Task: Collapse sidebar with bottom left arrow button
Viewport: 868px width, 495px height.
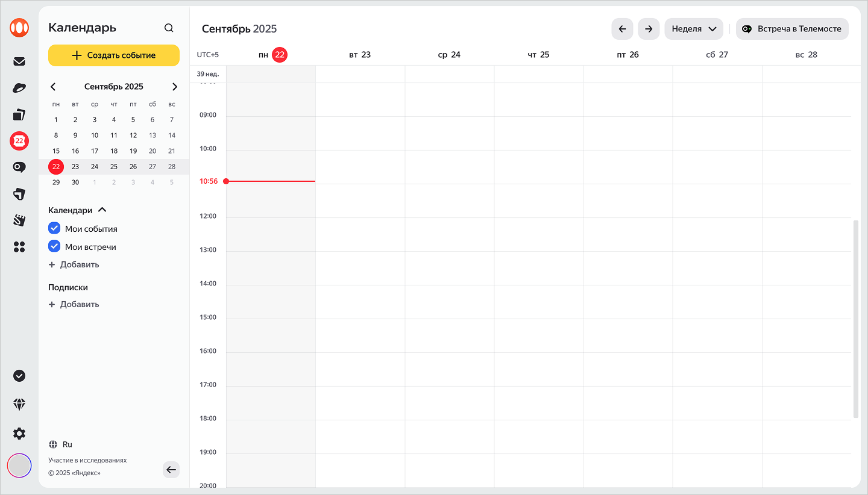Action: [x=171, y=470]
